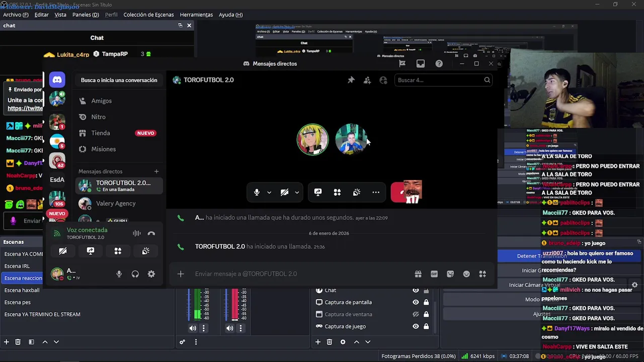
Task: Deafen headphones in Discord user panel
Action: point(135,274)
